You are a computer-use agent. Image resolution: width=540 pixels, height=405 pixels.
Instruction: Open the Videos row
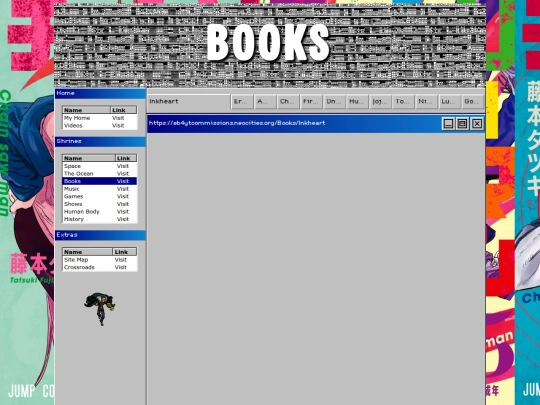[100, 125]
